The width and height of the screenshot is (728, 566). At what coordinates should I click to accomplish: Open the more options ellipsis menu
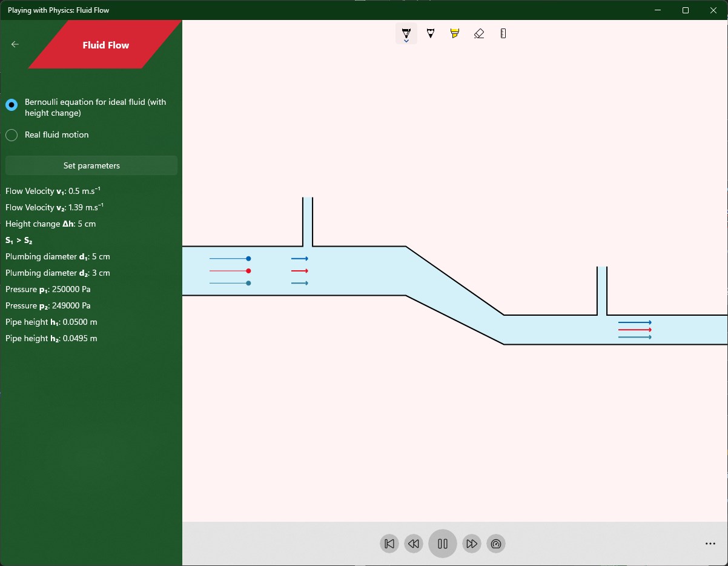point(710,544)
